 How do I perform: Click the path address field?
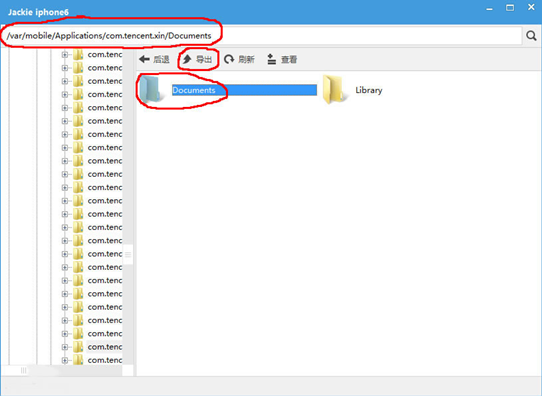262,36
